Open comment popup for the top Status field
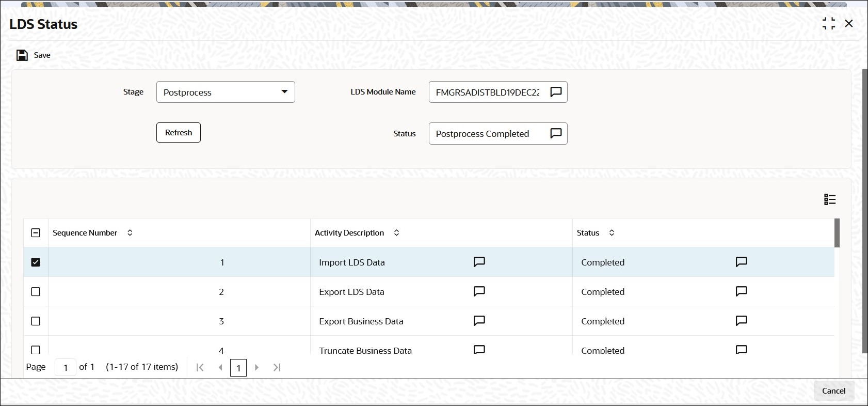The height and width of the screenshot is (406, 868). coord(556,133)
